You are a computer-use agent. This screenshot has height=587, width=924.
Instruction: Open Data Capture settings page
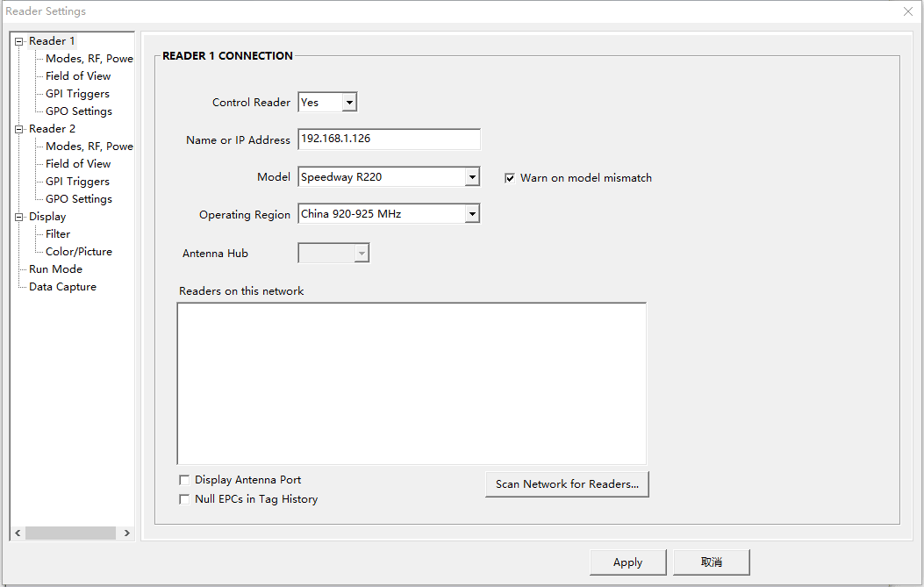(x=62, y=287)
